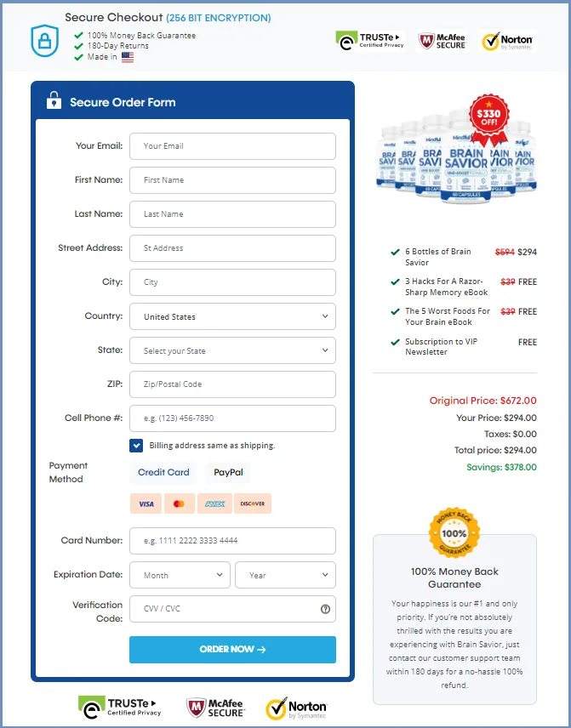Click the City input field
The height and width of the screenshot is (728, 571).
pyautogui.click(x=232, y=282)
